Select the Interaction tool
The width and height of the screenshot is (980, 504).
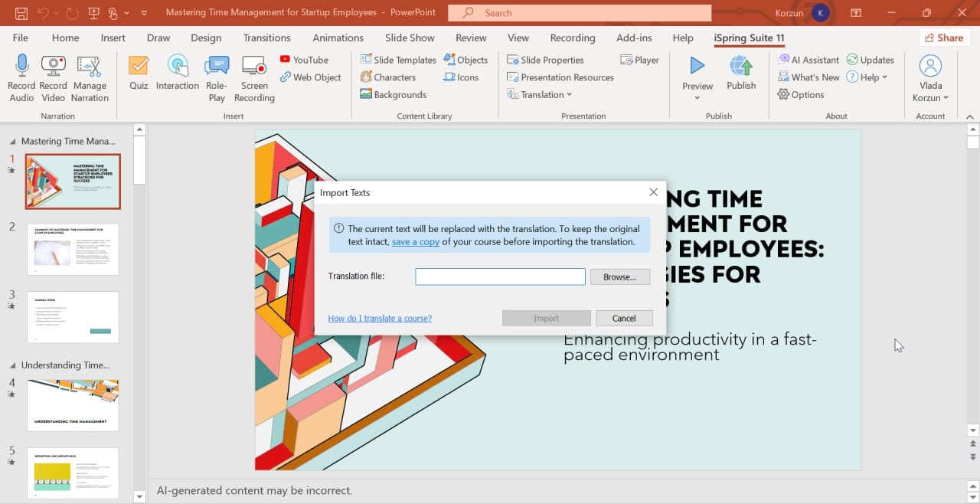point(177,74)
